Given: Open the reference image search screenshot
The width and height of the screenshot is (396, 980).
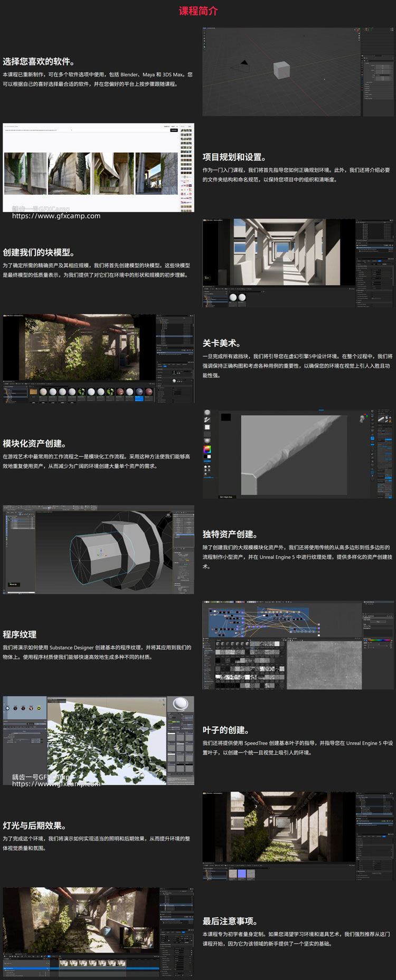Looking at the screenshot, I should 98,168.
